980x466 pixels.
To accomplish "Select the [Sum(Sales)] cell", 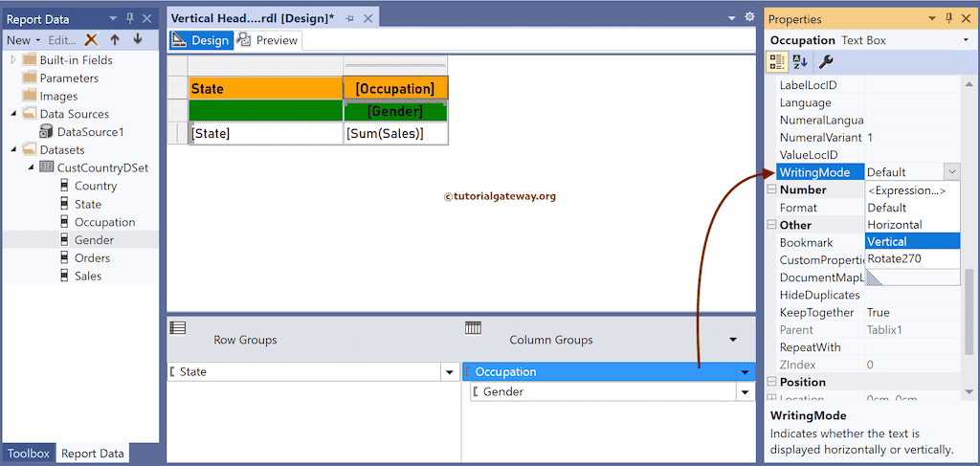I will pyautogui.click(x=395, y=134).
